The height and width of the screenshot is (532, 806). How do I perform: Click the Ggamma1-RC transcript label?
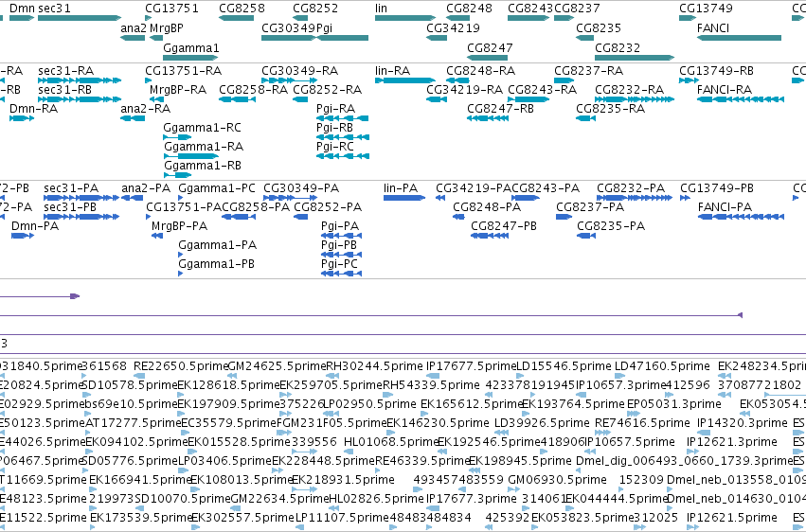point(202,128)
